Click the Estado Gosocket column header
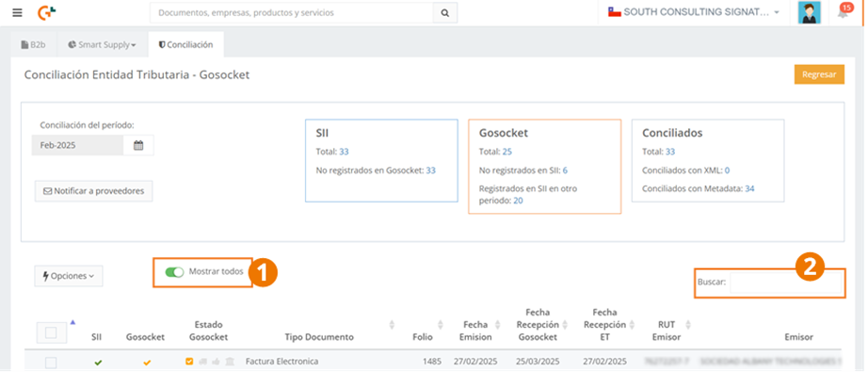The image size is (868, 372). coord(208,331)
